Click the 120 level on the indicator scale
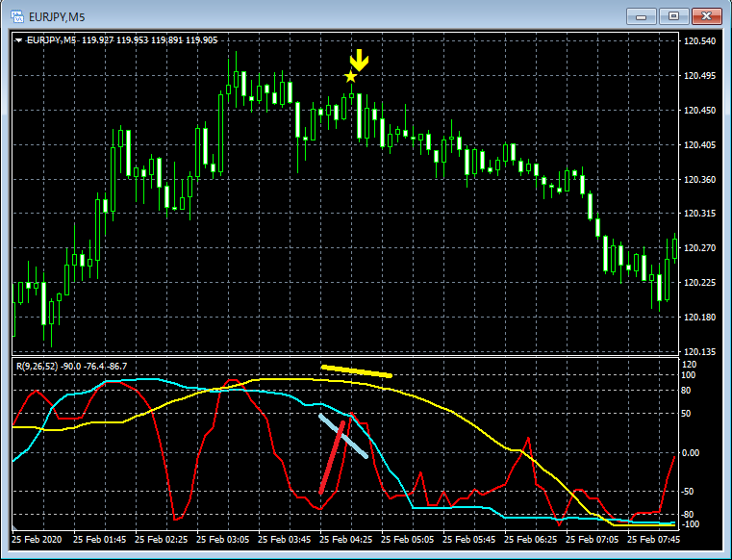Image resolution: width=732 pixels, height=560 pixels. click(x=690, y=365)
